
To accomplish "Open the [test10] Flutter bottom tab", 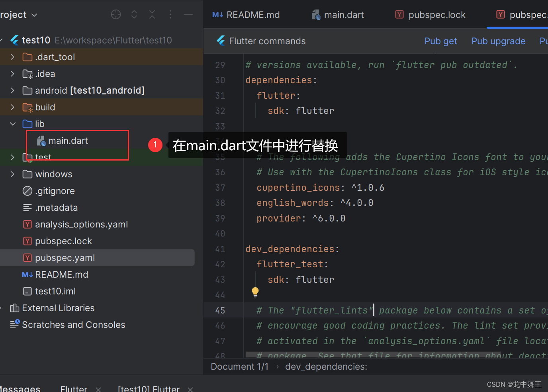I will pos(149,388).
